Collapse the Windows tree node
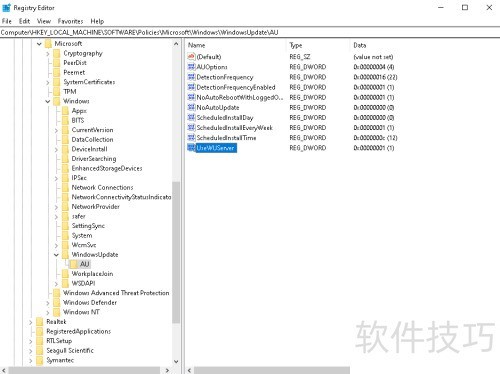 (x=48, y=101)
